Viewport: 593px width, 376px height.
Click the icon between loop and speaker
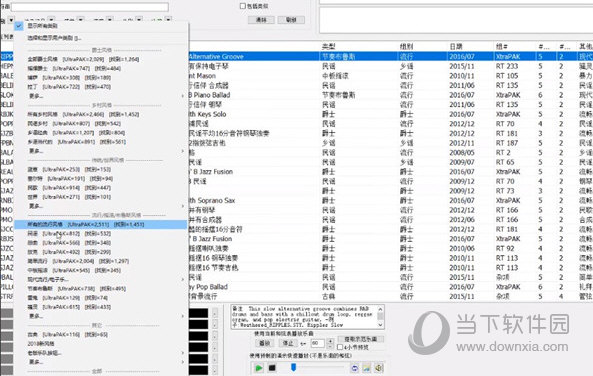(366, 368)
